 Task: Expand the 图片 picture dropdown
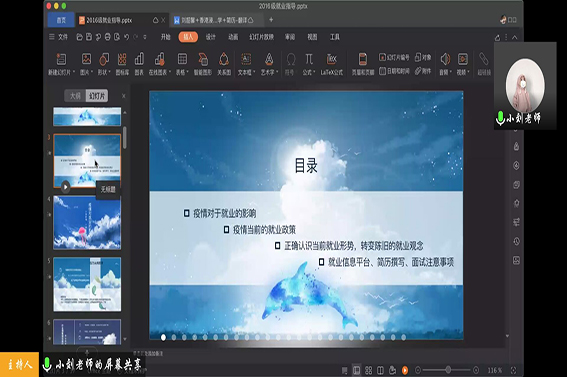point(91,72)
